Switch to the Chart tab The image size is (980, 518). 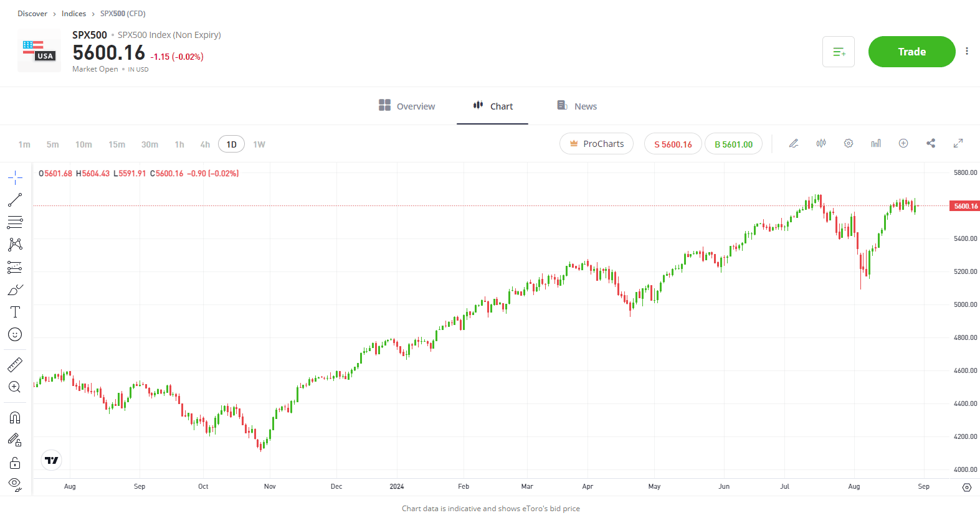[493, 106]
